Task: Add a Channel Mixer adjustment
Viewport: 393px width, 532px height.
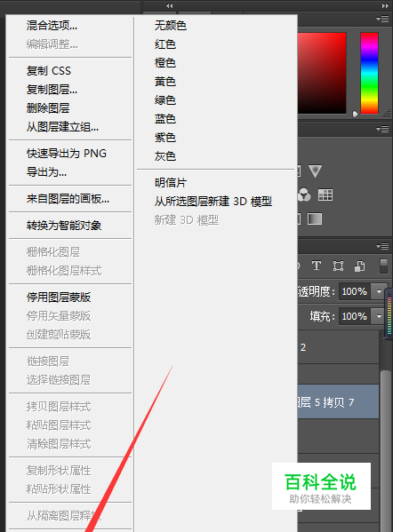Action: point(304,195)
